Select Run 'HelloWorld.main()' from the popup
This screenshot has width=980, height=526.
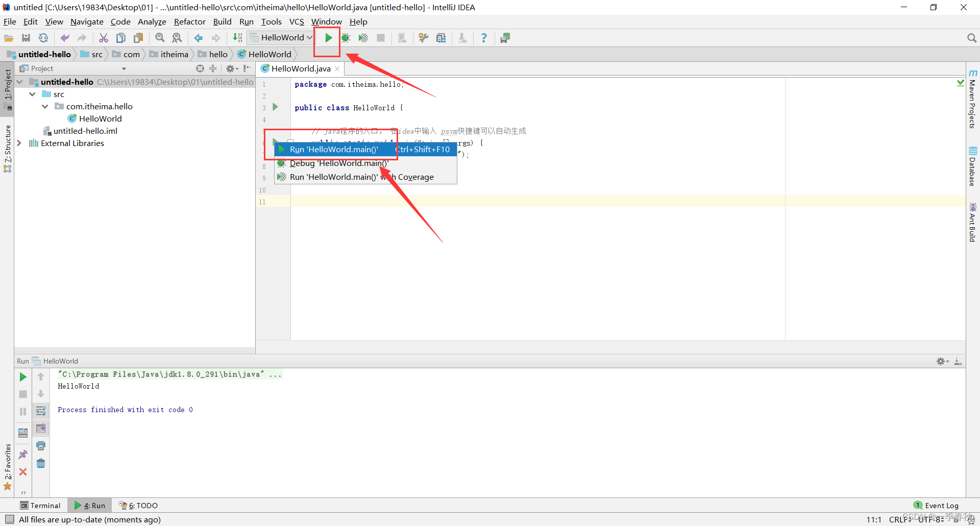point(334,149)
